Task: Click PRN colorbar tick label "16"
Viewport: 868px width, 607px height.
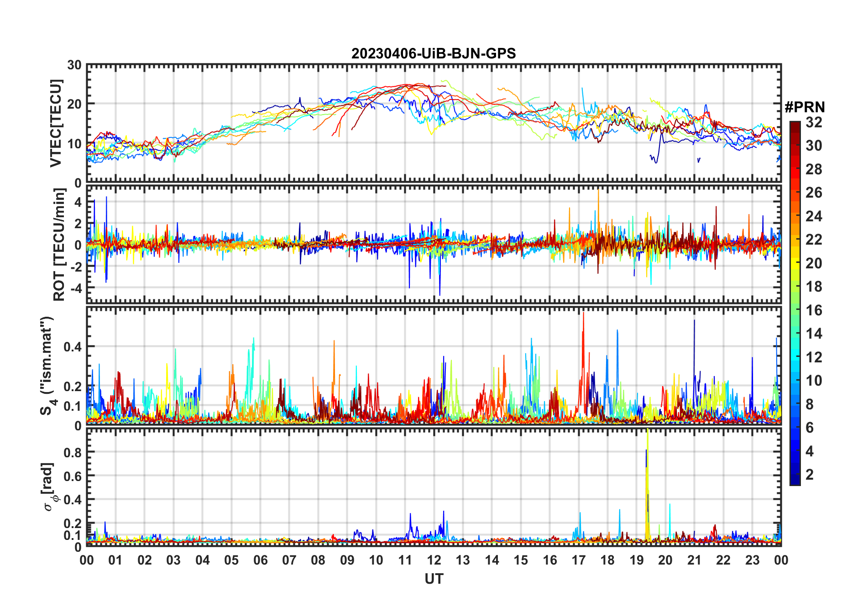Action: point(814,310)
